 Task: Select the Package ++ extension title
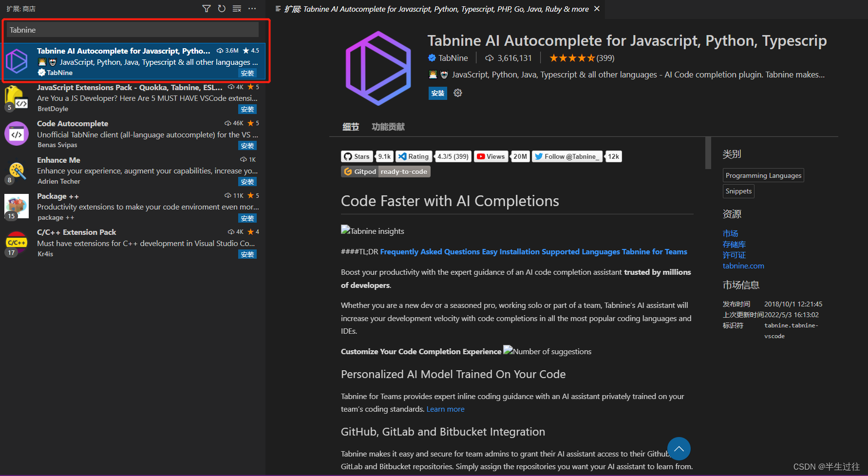click(58, 196)
